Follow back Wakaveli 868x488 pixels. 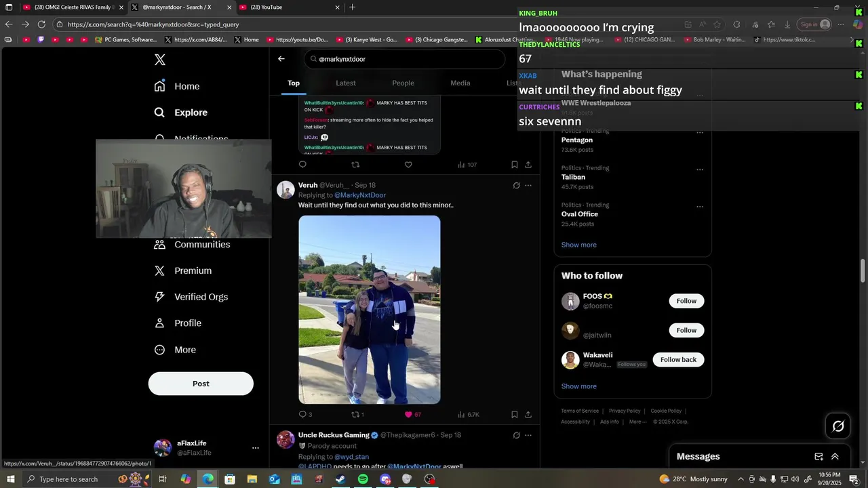pyautogui.click(x=678, y=360)
